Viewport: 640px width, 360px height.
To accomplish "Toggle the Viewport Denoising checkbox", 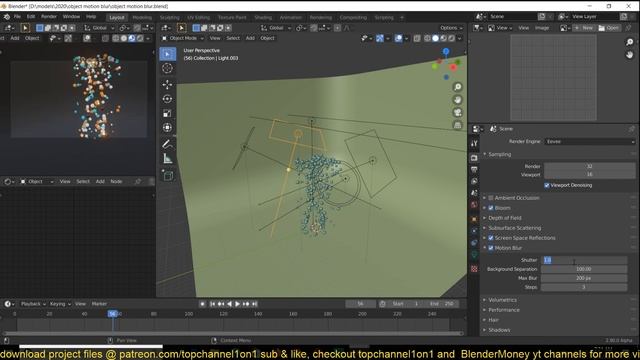I will coord(547,185).
